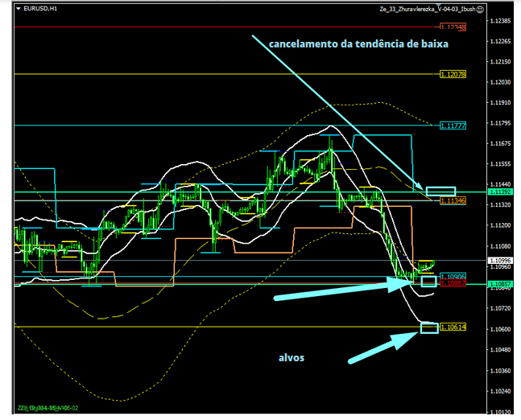Click the red 1.12348 level label
The width and height of the screenshot is (521, 420).
[x=455, y=27]
